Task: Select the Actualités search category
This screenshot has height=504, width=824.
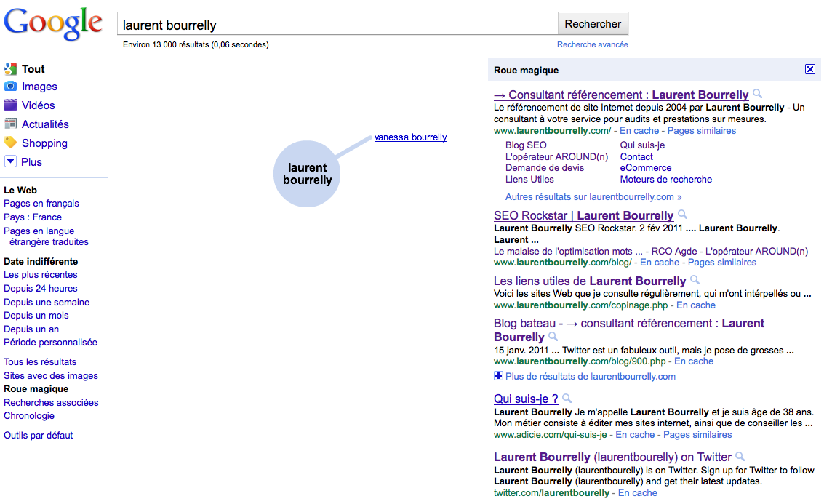Action: (x=45, y=124)
